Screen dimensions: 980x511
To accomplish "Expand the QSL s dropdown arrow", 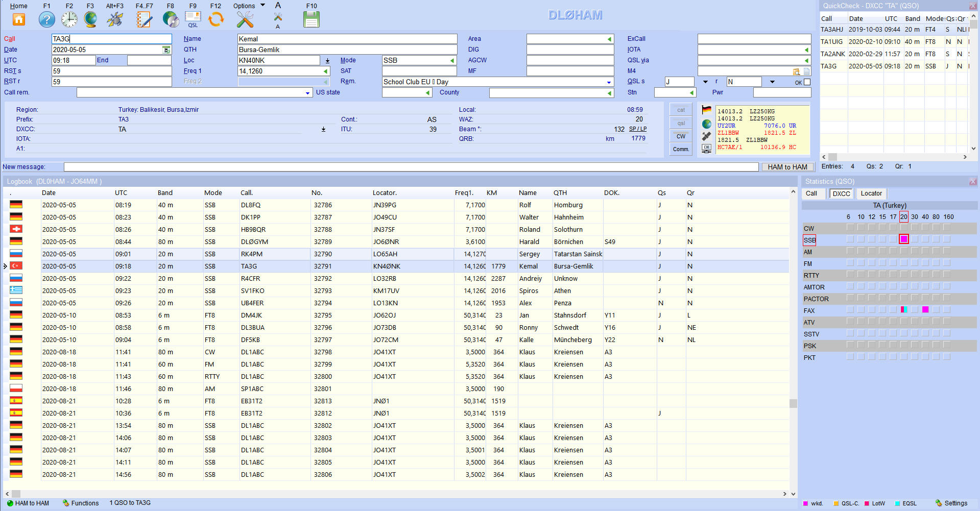I will 705,82.
